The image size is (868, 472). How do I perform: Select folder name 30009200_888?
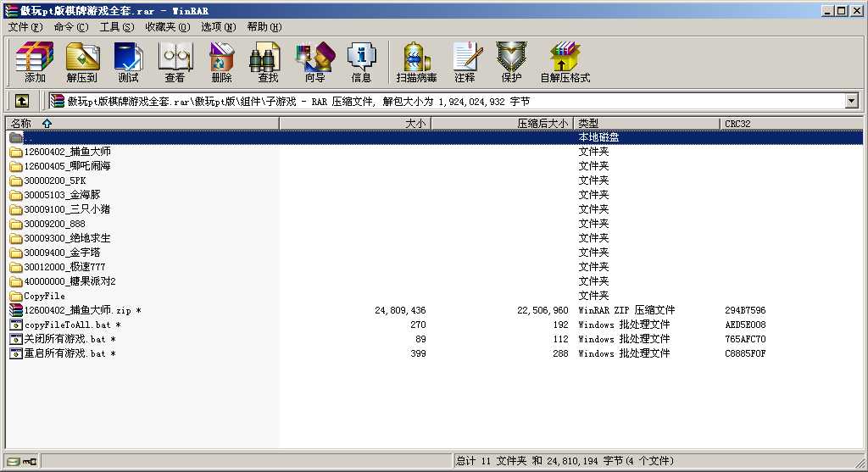[54, 224]
